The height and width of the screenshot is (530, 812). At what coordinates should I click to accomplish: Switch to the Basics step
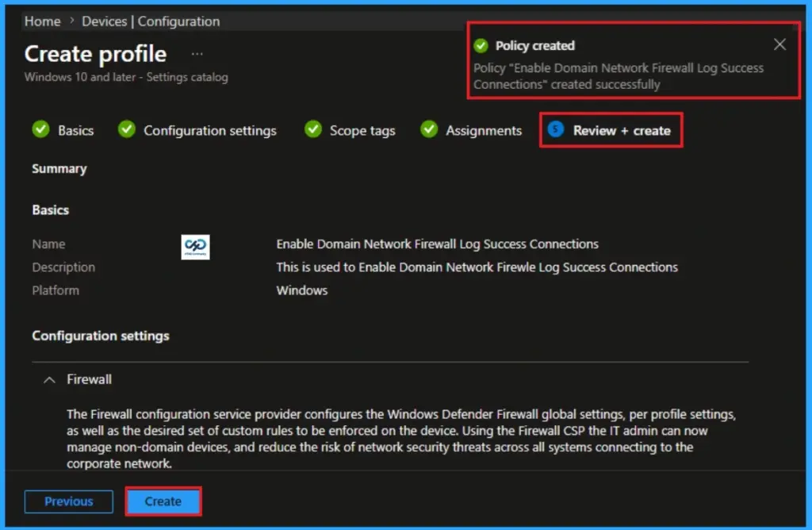click(x=72, y=130)
